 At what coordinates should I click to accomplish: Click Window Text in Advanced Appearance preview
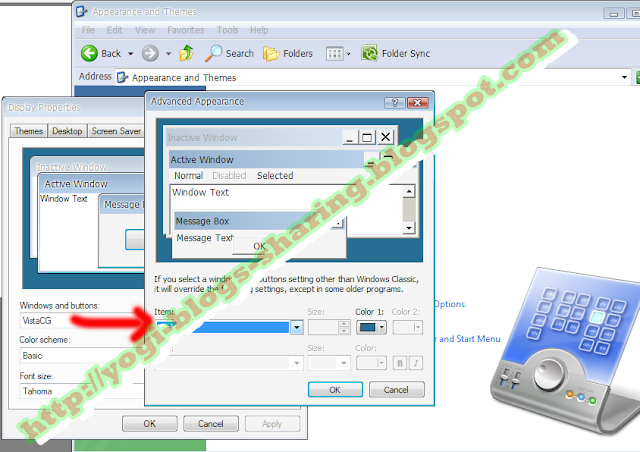[200, 192]
